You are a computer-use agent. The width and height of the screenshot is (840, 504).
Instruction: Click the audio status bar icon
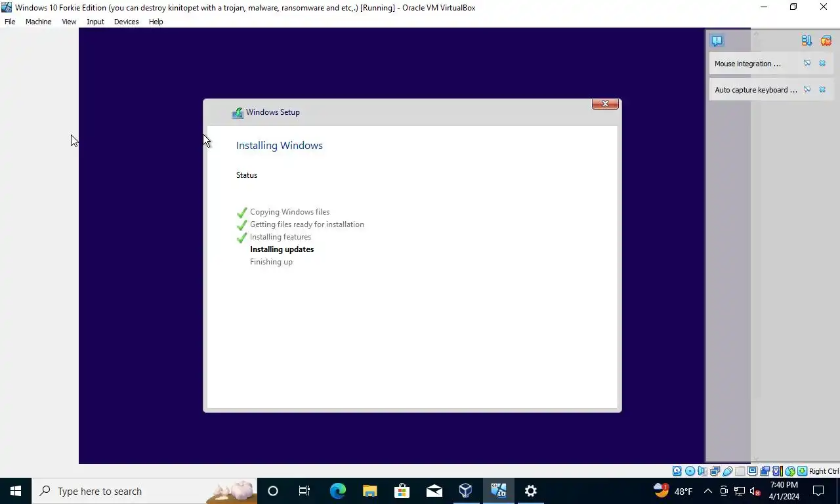click(x=702, y=471)
